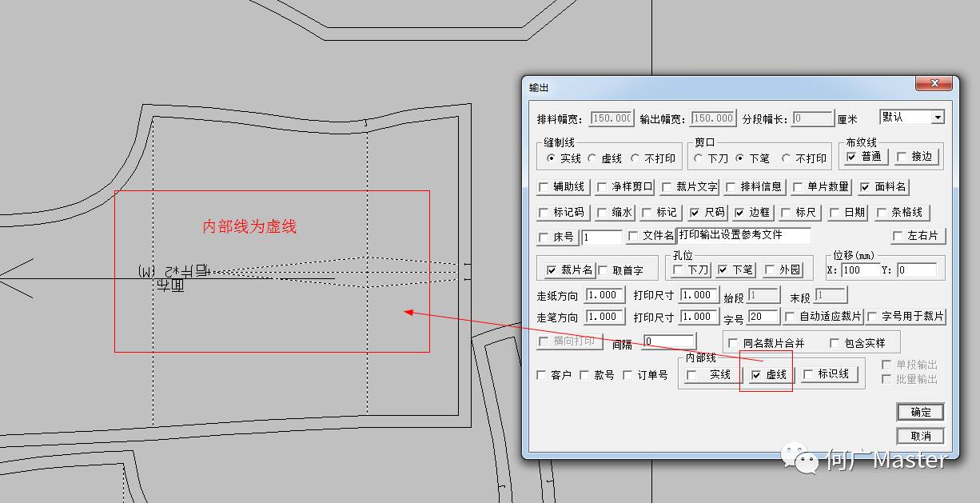
Task: Disable the 面料名 checkbox
Action: point(865,187)
